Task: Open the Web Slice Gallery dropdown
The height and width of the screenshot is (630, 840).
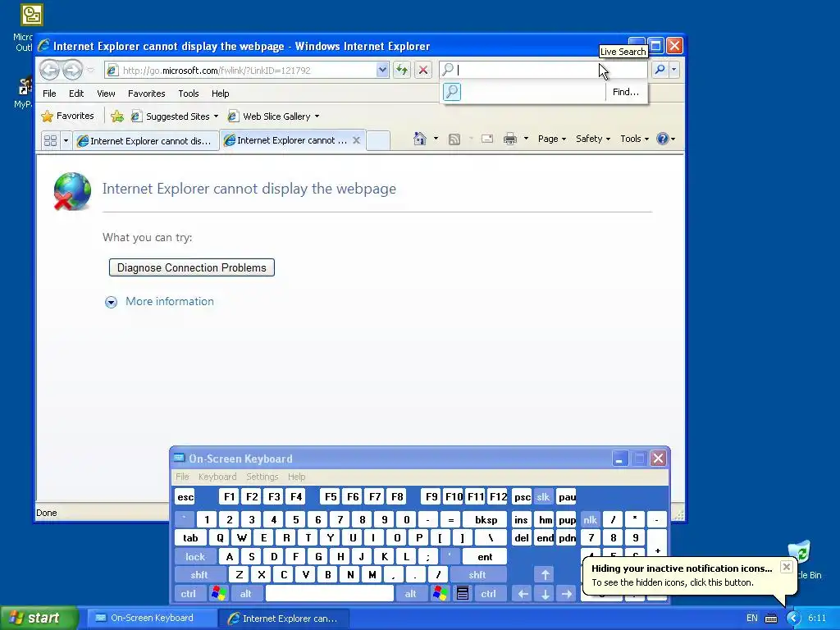Action: 273,116
